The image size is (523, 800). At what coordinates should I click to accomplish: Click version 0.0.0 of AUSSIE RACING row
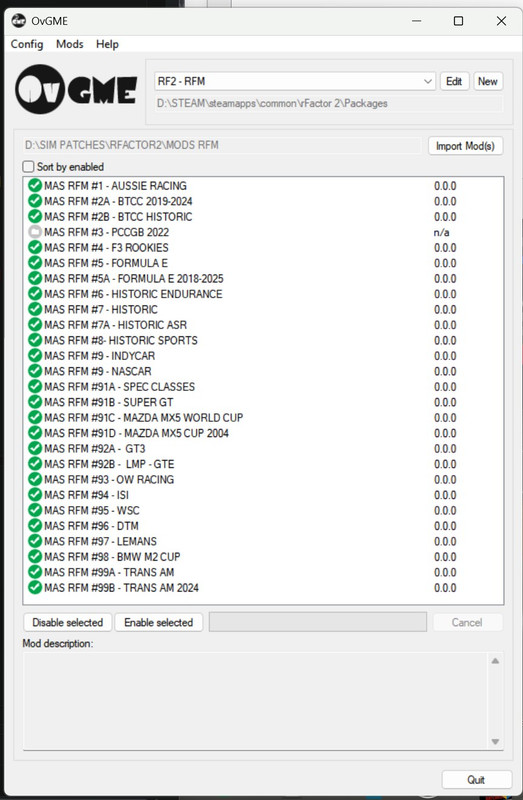(445, 186)
